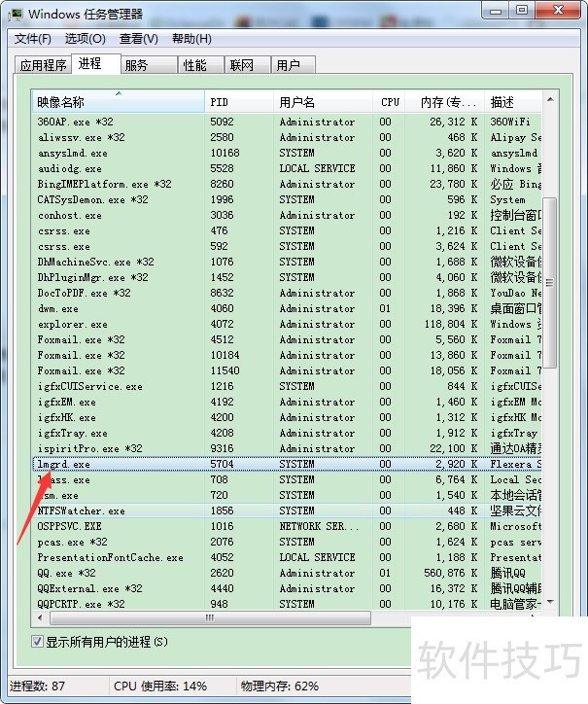The height and width of the screenshot is (704, 588).
Task: Open the 查看(V) menu
Action: click(x=139, y=39)
